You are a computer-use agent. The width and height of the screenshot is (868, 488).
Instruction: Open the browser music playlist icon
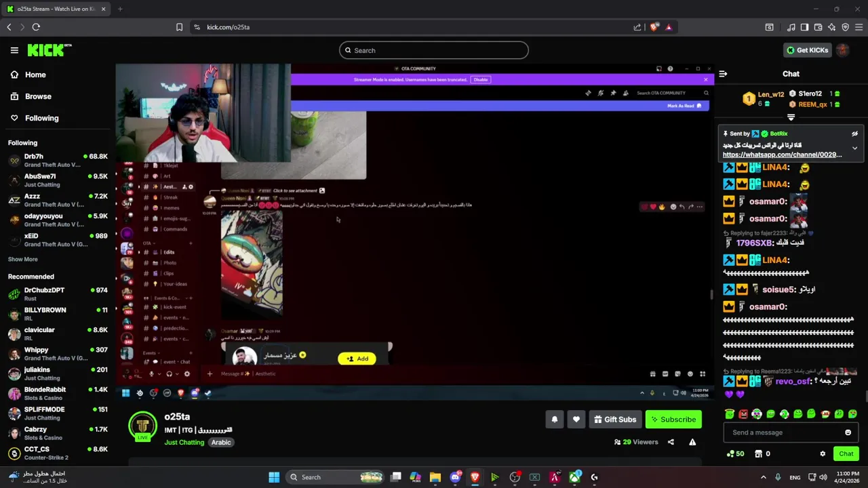point(791,27)
